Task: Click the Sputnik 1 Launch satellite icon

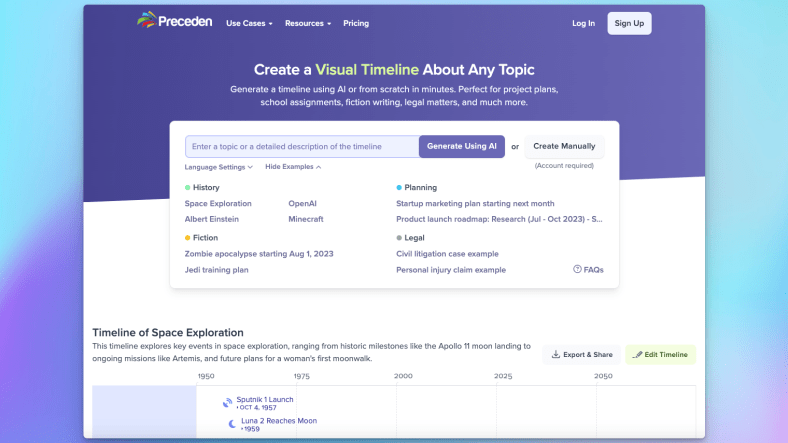Action: point(227,403)
